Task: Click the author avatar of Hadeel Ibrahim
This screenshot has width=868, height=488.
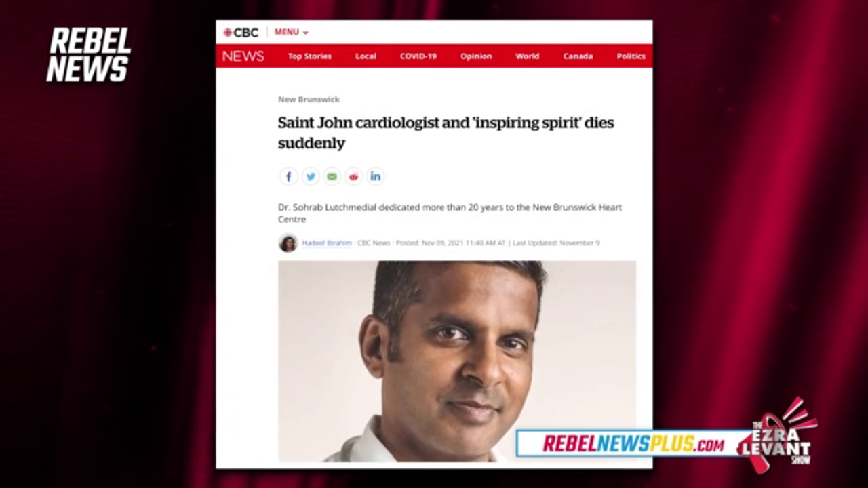Action: (x=288, y=243)
